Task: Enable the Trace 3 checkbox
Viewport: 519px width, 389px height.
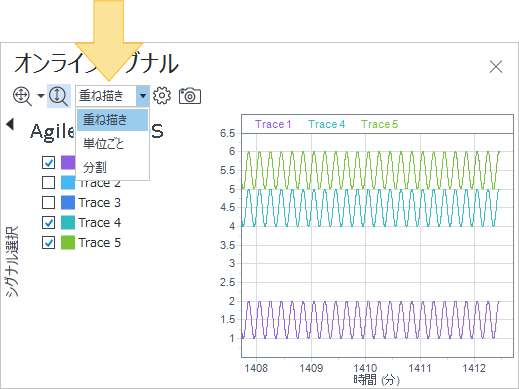Action: click(x=49, y=202)
